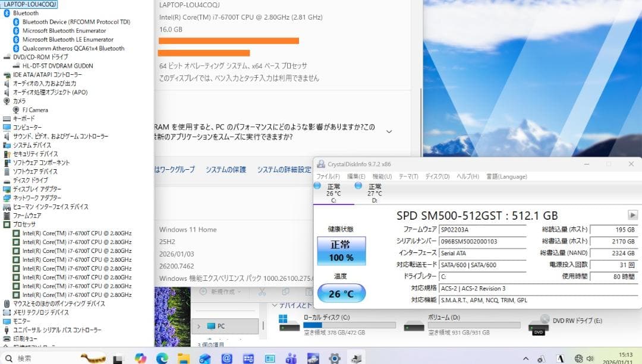Click drive D: health status orb in CrystalDiskInfo
The width and height of the screenshot is (642, 364).
click(358, 185)
